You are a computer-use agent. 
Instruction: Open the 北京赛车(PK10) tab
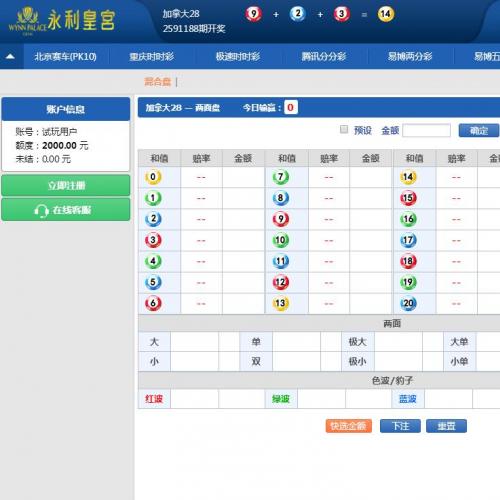[66, 57]
